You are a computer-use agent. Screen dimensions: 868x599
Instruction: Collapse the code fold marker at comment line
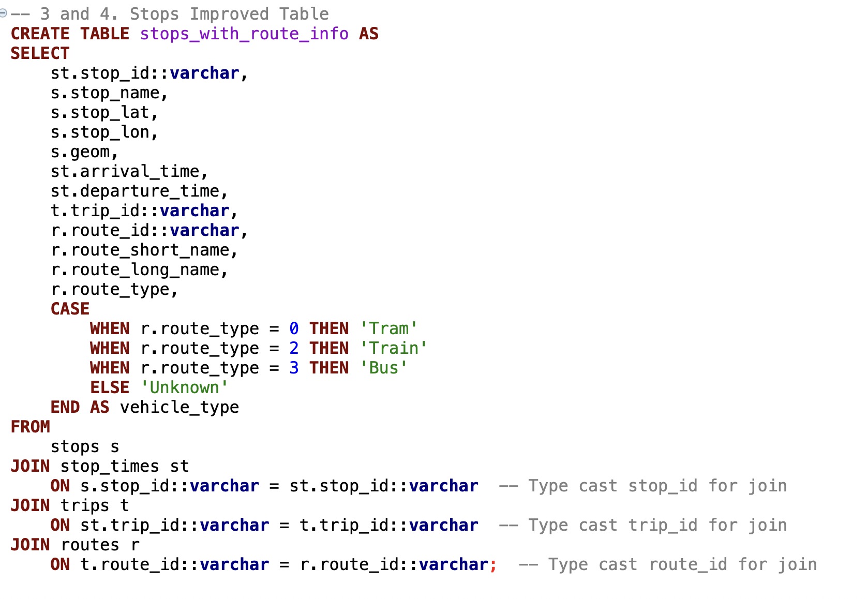tap(3, 14)
